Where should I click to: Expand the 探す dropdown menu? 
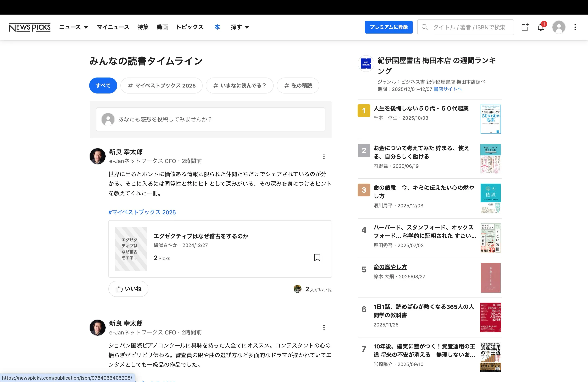pyautogui.click(x=240, y=27)
